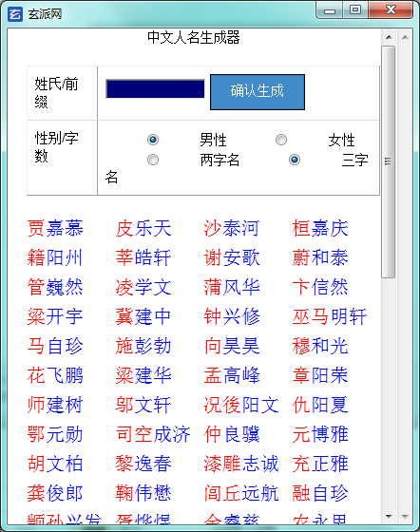Focus the 姓氏/前缀 input field
Screen dimensions: 420x532
(x=156, y=89)
